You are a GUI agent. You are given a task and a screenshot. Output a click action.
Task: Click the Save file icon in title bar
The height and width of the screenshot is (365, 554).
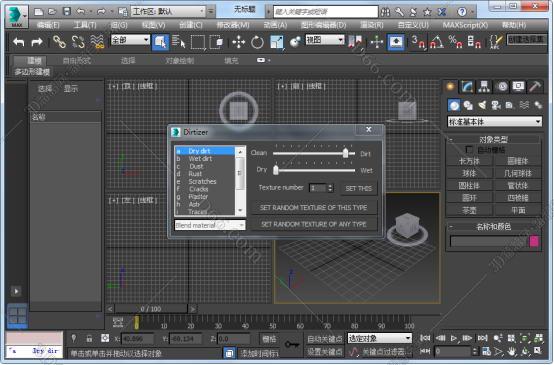click(x=67, y=12)
